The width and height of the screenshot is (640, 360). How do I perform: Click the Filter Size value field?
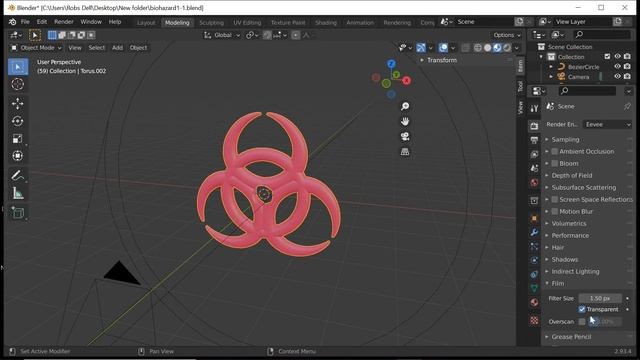tap(600, 298)
